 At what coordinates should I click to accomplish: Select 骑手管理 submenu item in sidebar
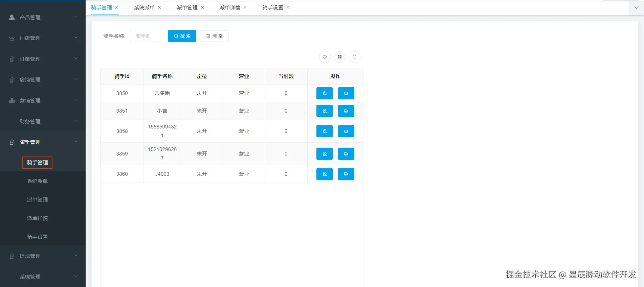[38, 163]
